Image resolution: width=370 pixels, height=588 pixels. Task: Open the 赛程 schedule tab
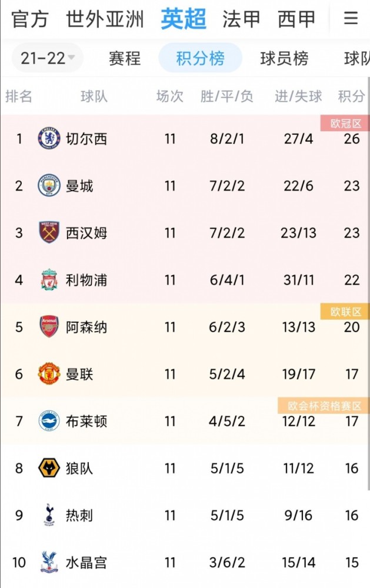pos(125,58)
